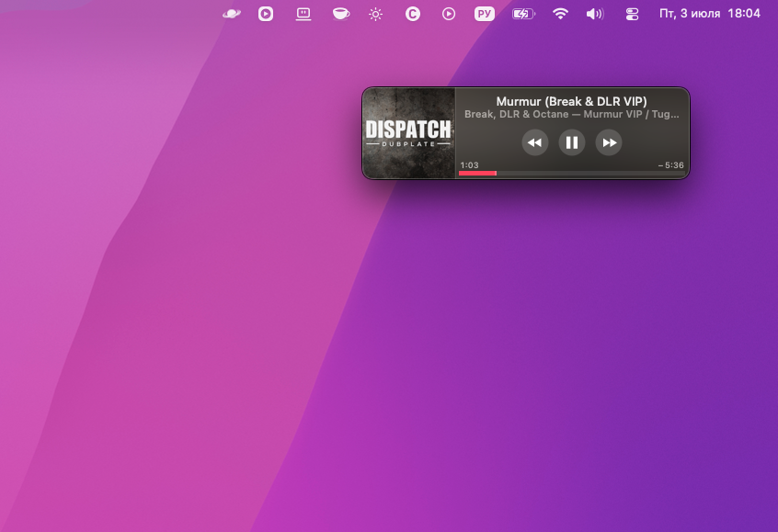The height and width of the screenshot is (532, 778).
Task: Open the sound volume menu
Action: (x=595, y=14)
